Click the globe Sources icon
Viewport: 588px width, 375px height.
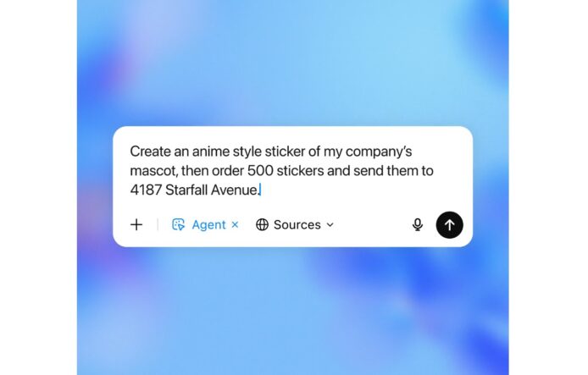(262, 225)
